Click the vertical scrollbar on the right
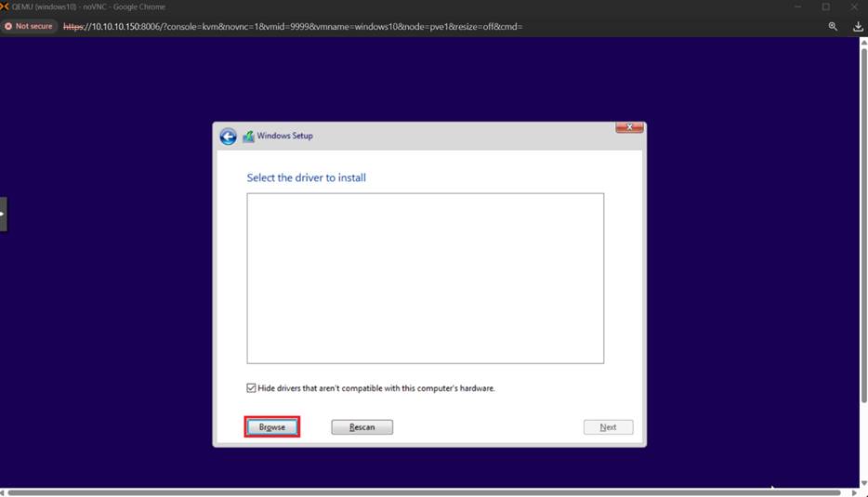This screenshot has height=497, width=868. [x=863, y=232]
